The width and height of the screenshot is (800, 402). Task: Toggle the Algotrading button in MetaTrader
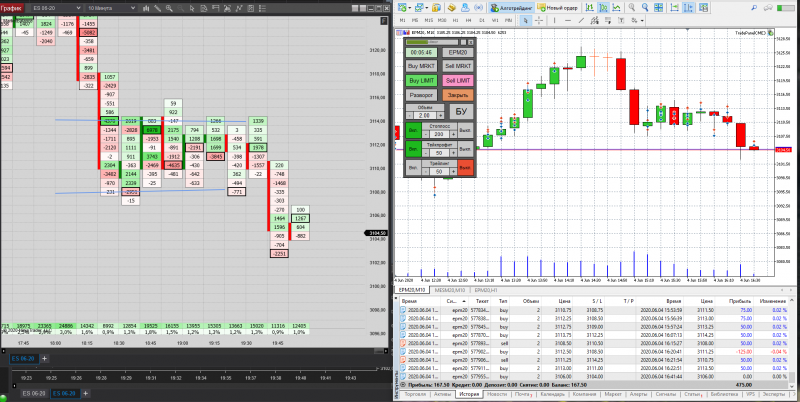click(x=511, y=8)
